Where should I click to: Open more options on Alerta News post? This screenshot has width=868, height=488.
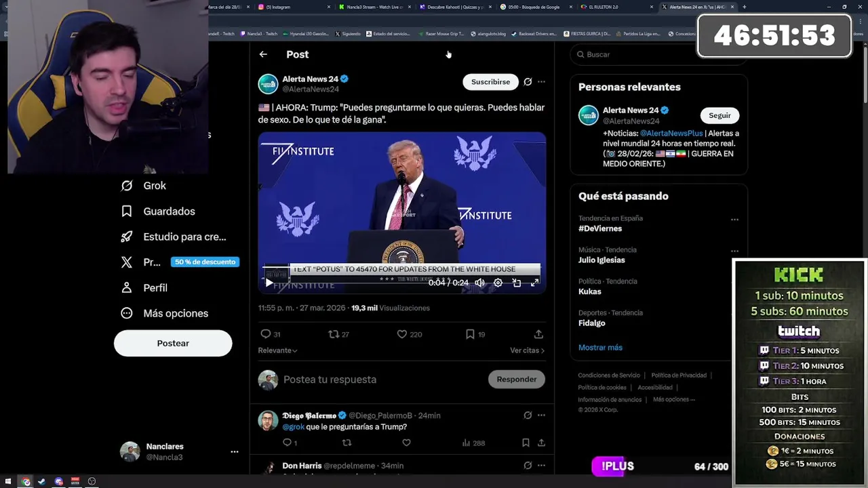[x=541, y=82]
